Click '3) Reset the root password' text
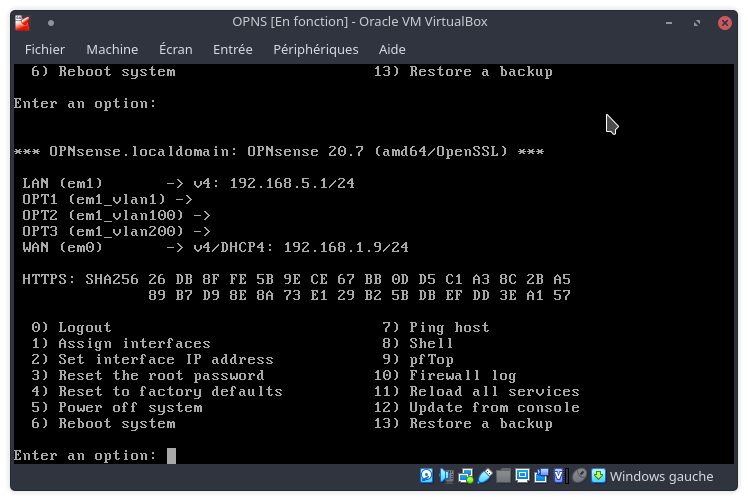The height and width of the screenshot is (501, 748). click(x=147, y=376)
